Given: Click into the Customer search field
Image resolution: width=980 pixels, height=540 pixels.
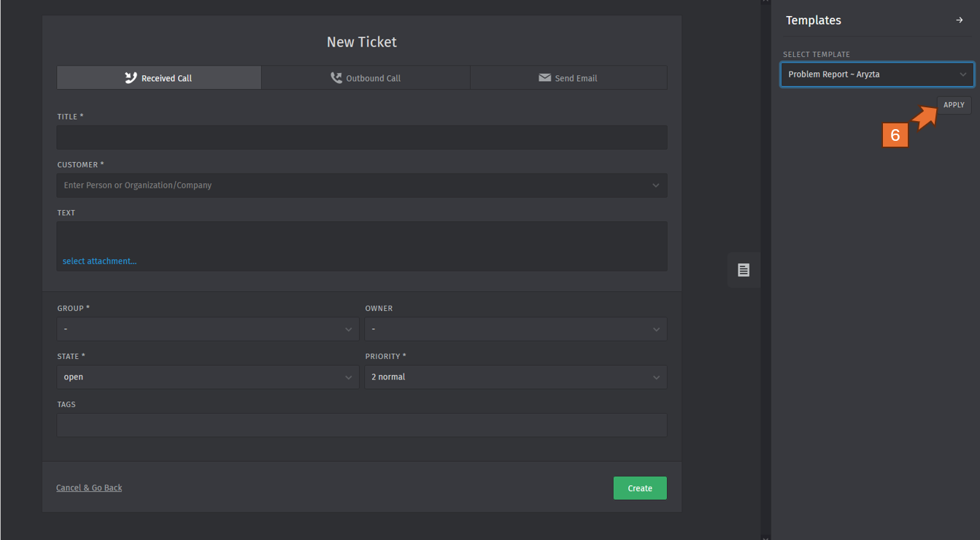Looking at the screenshot, I should (350, 185).
